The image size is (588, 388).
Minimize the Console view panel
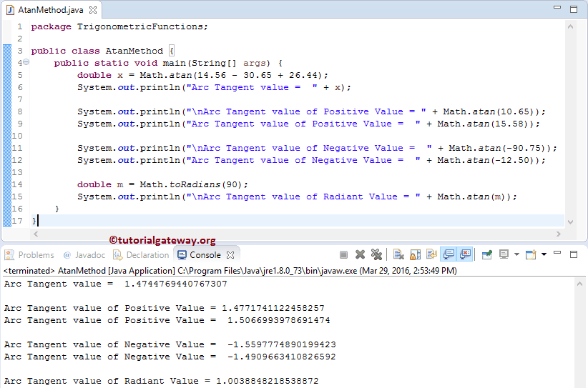pos(558,253)
